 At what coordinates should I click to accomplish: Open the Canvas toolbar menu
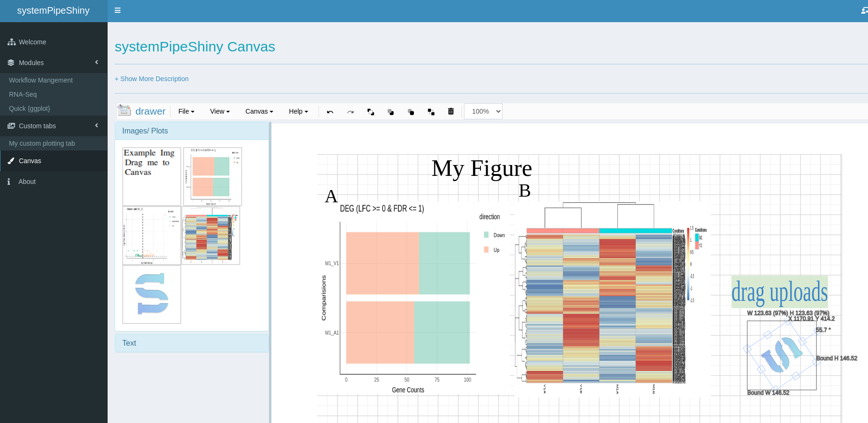259,111
